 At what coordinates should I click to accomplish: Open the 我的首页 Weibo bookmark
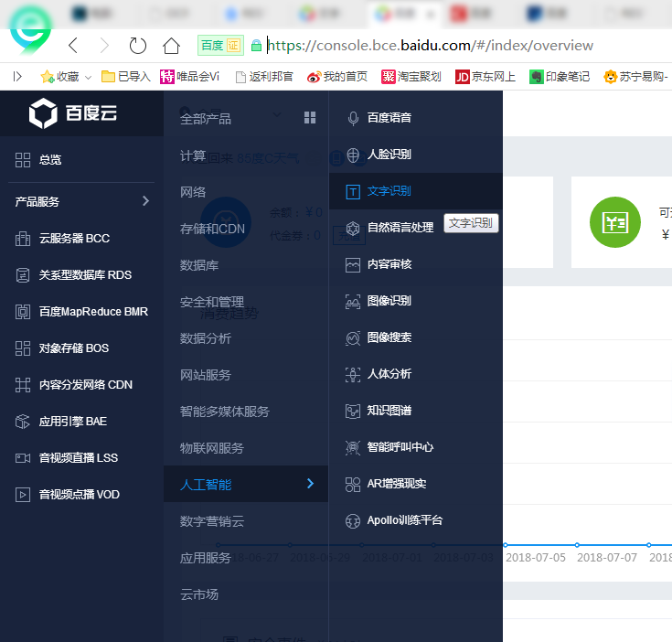[x=337, y=77]
